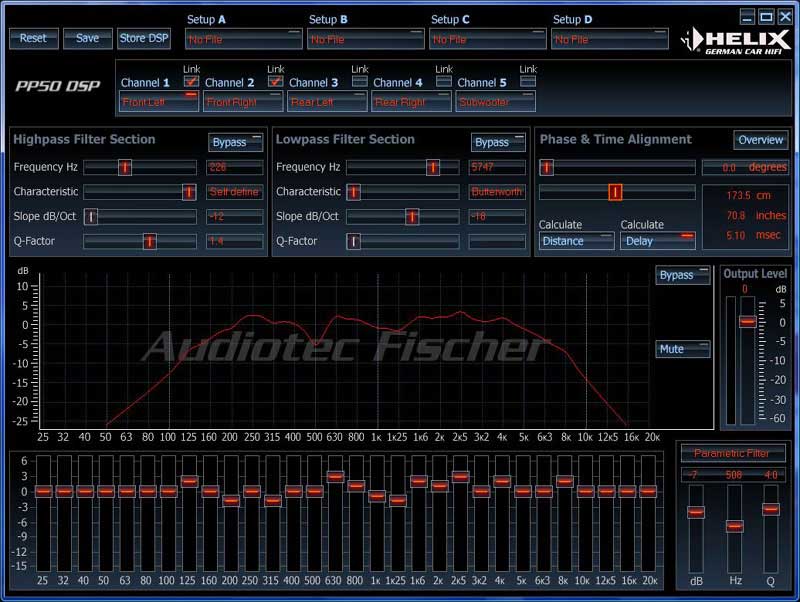800x602 pixels.
Task: Select the Rear Left channel
Action: 327,102
